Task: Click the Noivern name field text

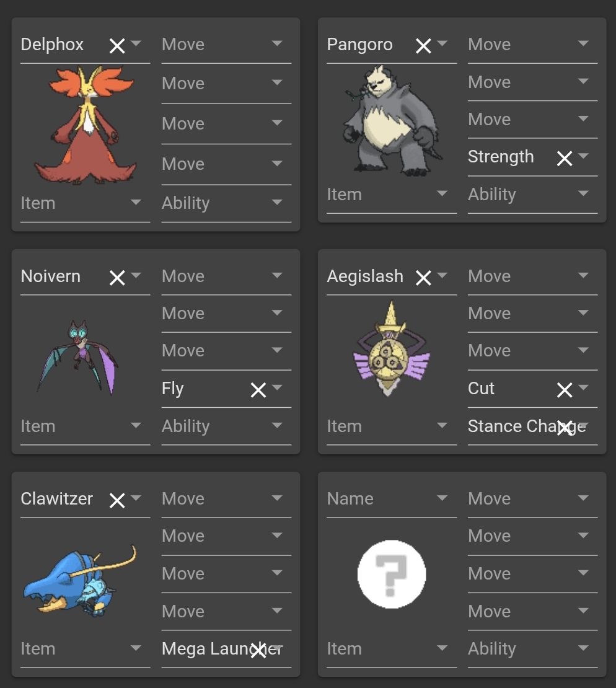Action: point(51,276)
